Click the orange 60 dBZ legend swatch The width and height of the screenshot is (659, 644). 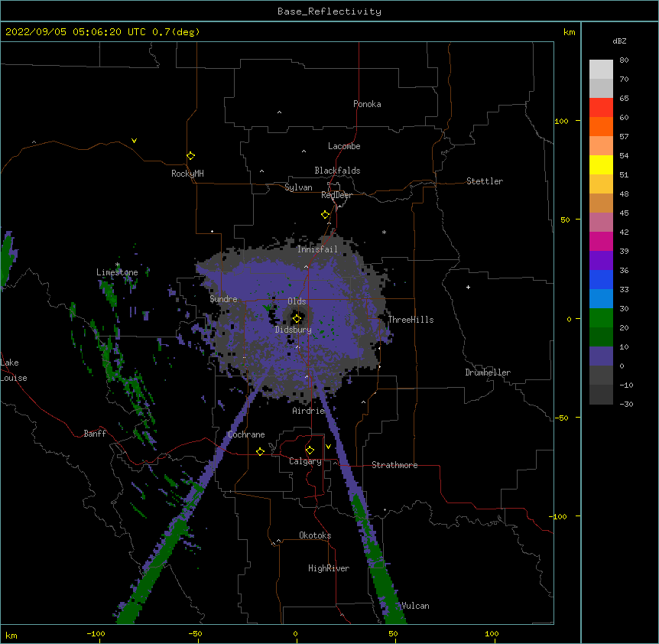point(601,126)
